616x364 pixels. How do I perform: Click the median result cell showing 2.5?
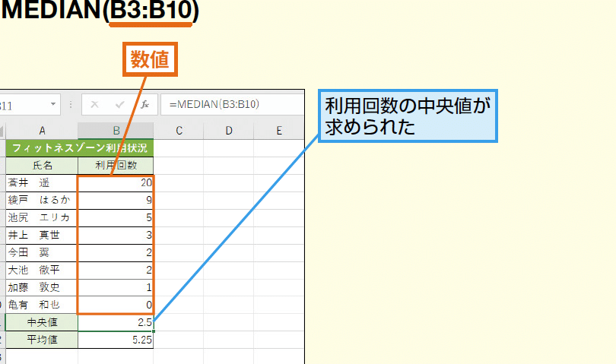pos(116,323)
